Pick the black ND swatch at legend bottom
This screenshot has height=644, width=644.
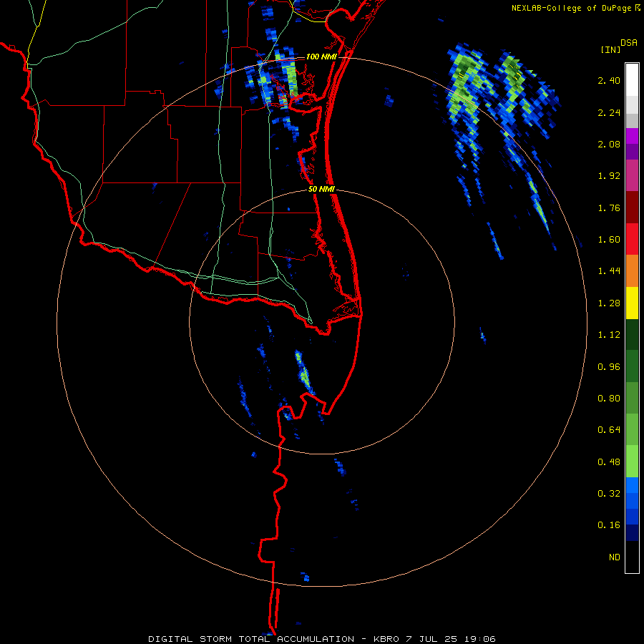point(632,557)
